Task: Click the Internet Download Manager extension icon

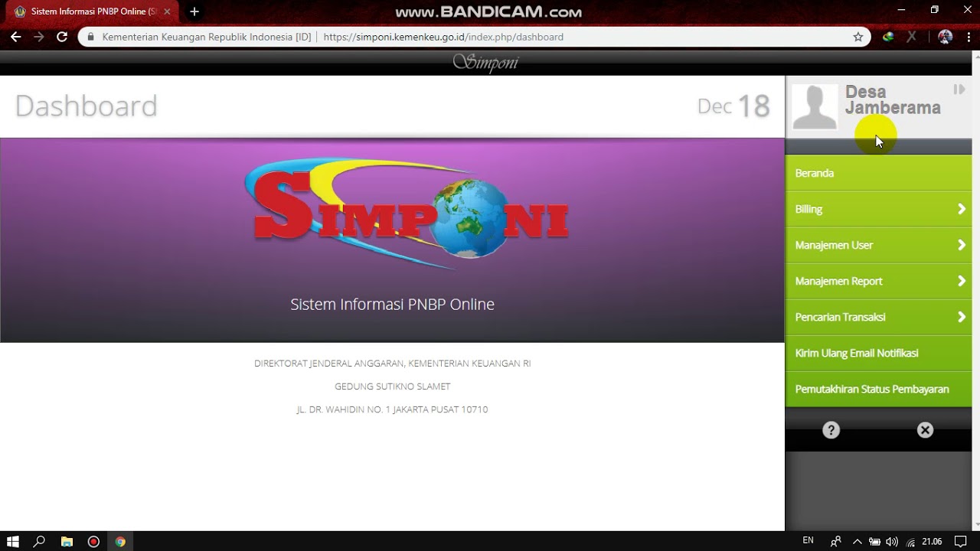Action: click(888, 37)
